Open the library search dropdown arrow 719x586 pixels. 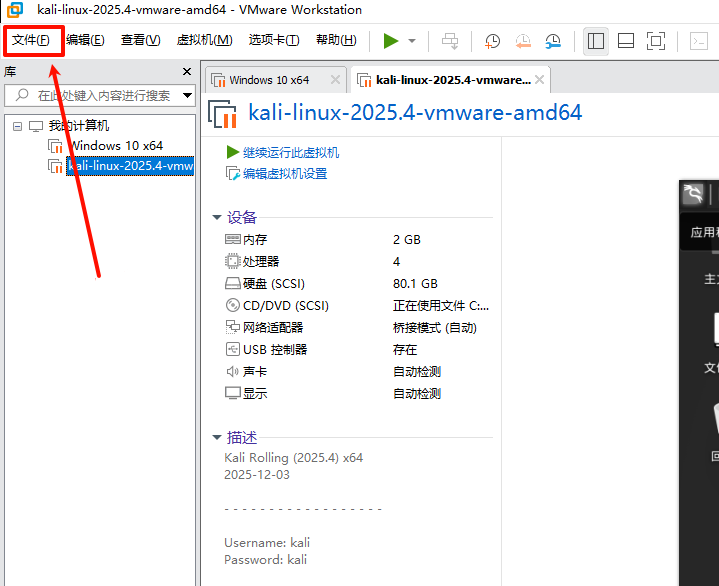[187, 95]
